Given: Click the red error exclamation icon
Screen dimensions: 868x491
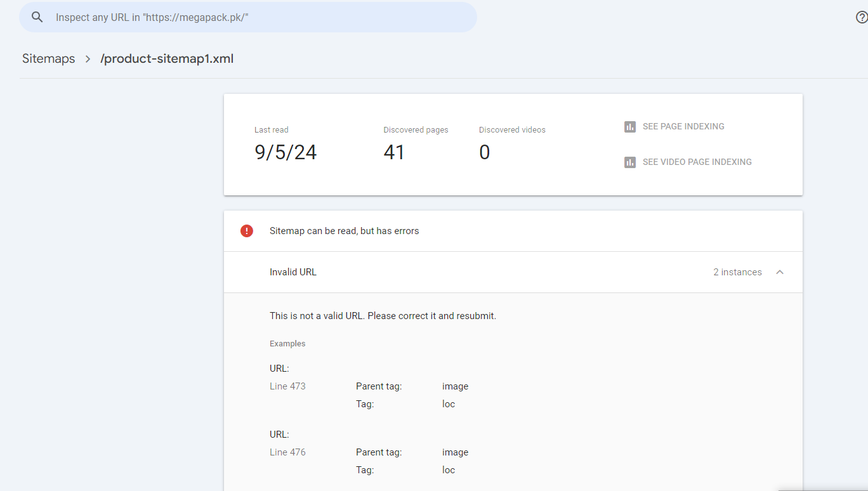Looking at the screenshot, I should click(247, 231).
